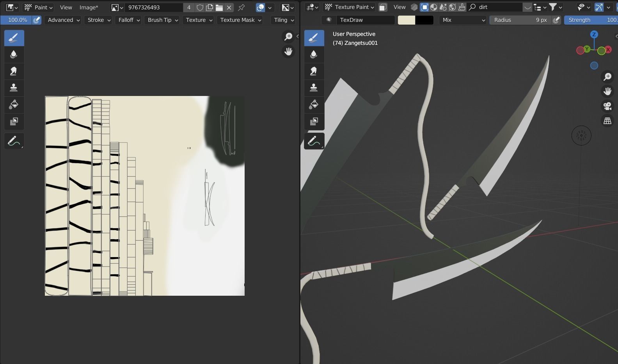Select the Smear tool in the 3D viewport
This screenshot has width=618, height=364.
(x=314, y=71)
